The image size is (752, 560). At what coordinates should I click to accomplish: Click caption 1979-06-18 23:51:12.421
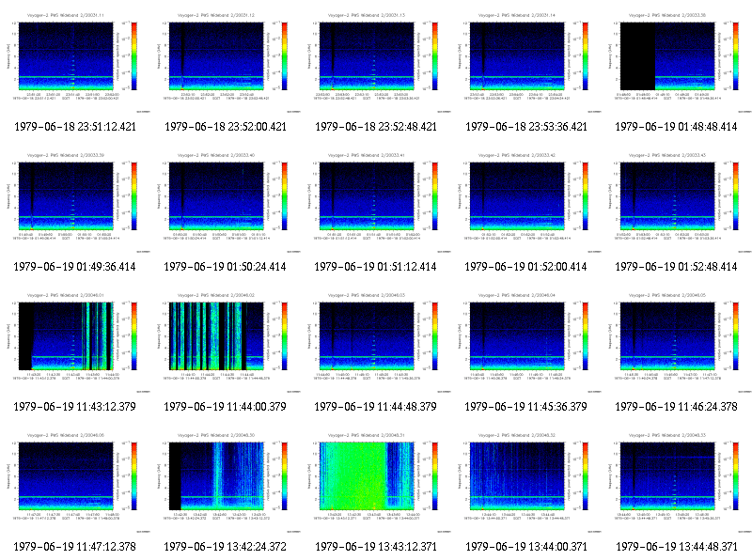pos(75,127)
